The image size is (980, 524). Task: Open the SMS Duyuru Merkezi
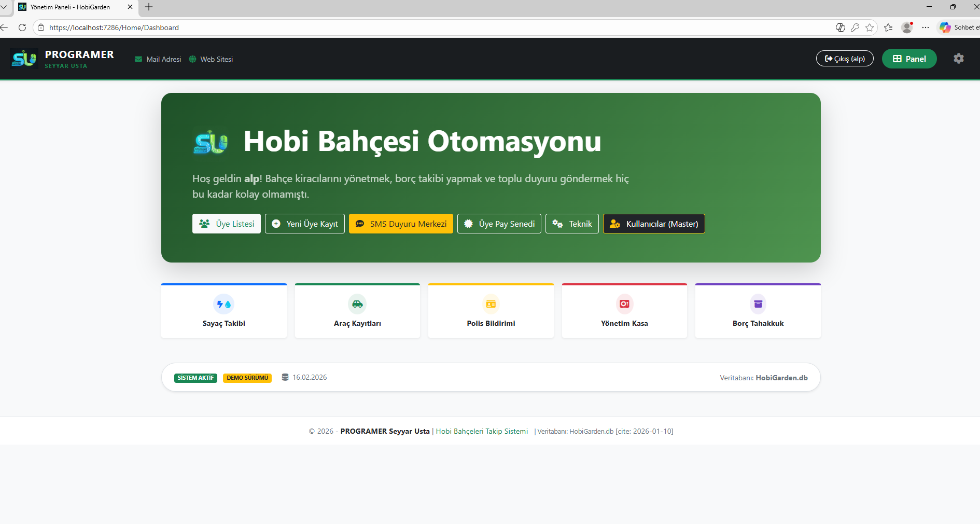pyautogui.click(x=400, y=224)
